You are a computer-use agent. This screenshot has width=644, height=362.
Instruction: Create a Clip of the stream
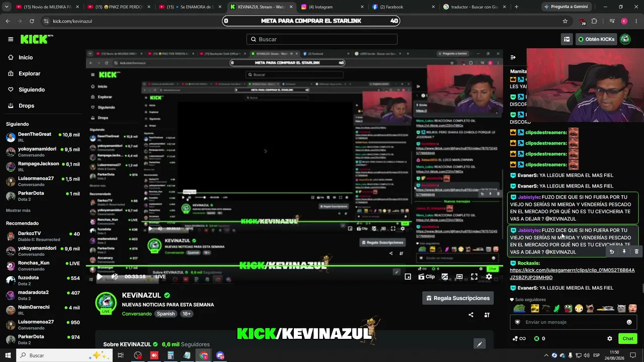(x=427, y=277)
